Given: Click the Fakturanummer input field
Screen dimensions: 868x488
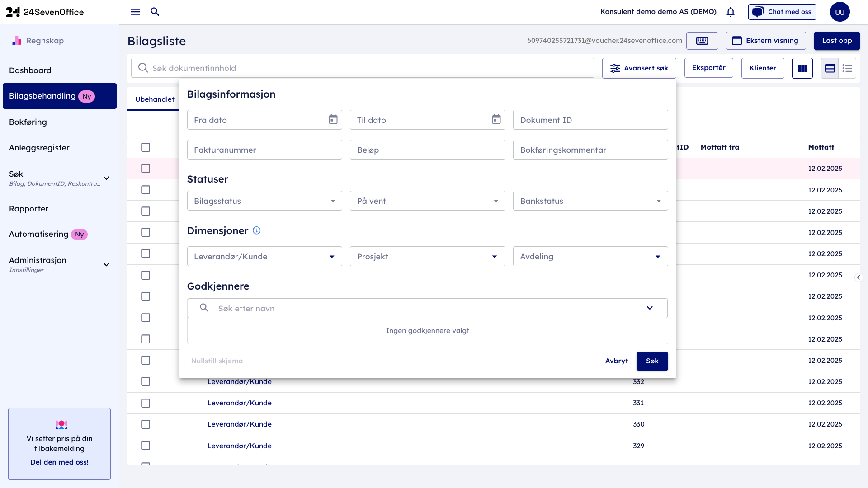Looking at the screenshot, I should (x=264, y=150).
